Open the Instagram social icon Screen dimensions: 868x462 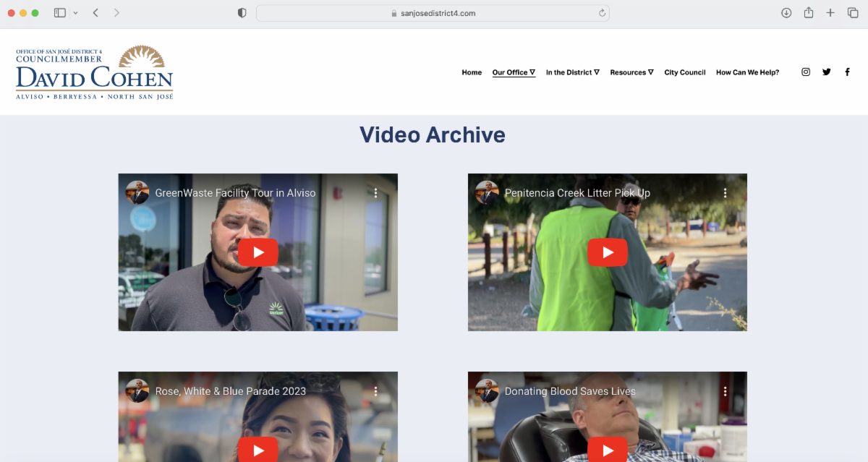pos(806,72)
